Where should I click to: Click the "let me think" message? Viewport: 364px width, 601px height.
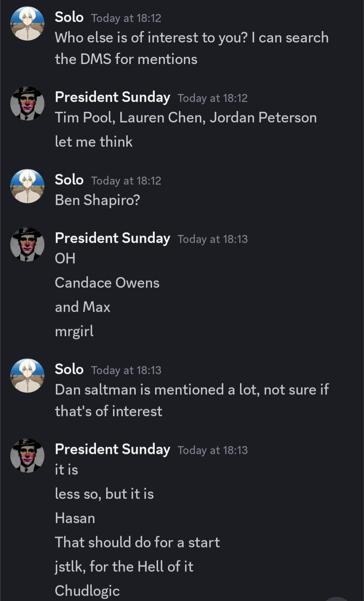94,142
